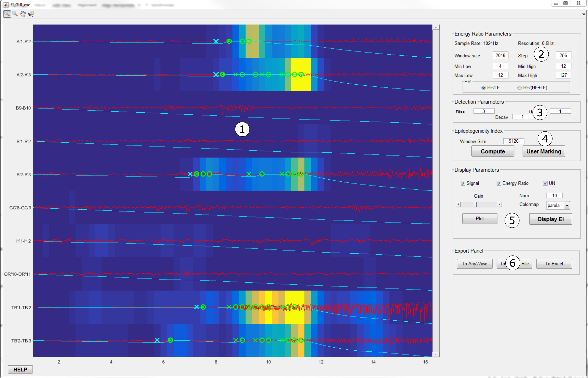The width and height of the screenshot is (588, 378).
Task: Click the User Marking button
Action: [x=544, y=151]
